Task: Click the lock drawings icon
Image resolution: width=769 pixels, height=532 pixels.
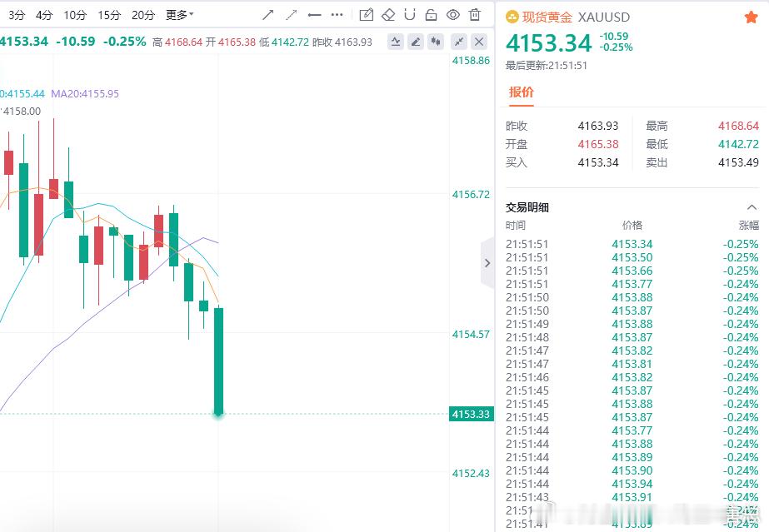Action: tap(432, 14)
